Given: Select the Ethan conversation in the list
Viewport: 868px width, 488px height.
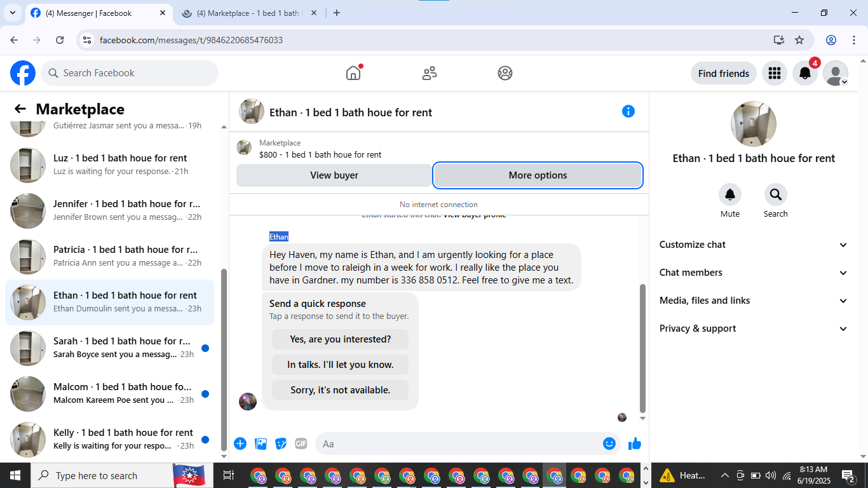Looking at the screenshot, I should 110,302.
